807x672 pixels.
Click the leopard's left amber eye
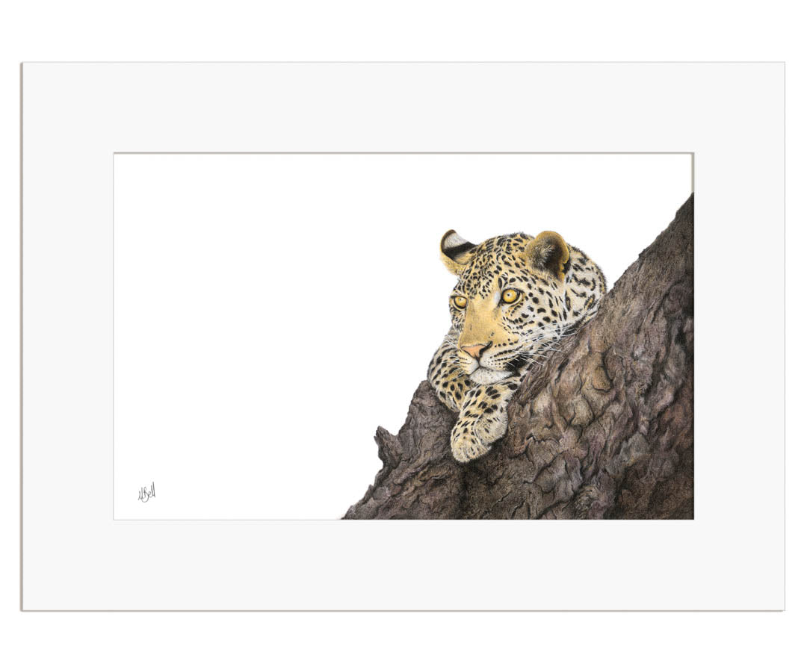[459, 302]
